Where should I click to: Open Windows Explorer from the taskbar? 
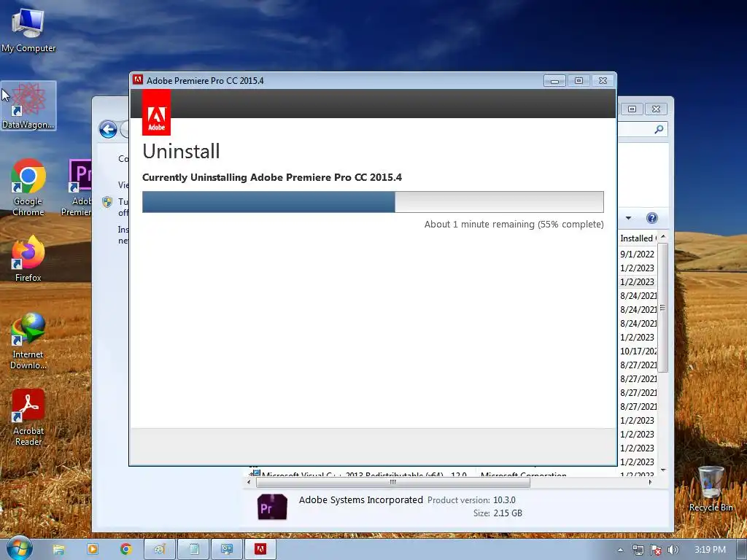click(58, 550)
